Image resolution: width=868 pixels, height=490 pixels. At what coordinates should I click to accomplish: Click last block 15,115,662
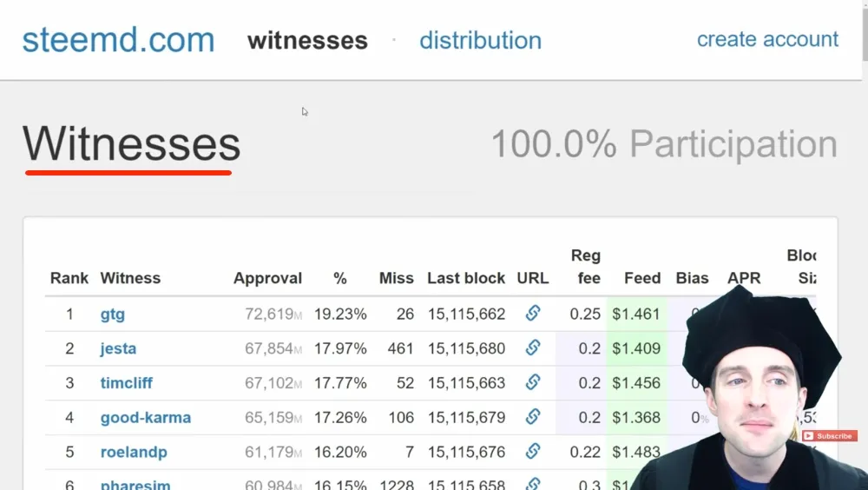click(x=467, y=315)
